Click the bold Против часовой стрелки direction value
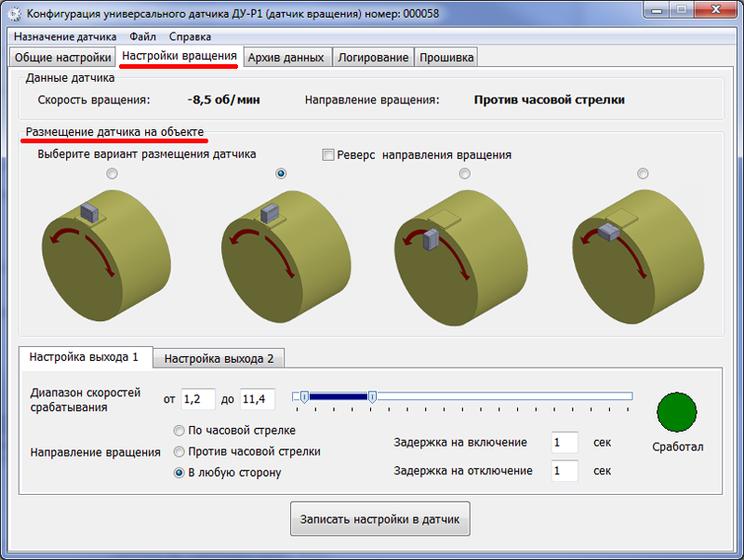The height and width of the screenshot is (560, 744). [550, 100]
